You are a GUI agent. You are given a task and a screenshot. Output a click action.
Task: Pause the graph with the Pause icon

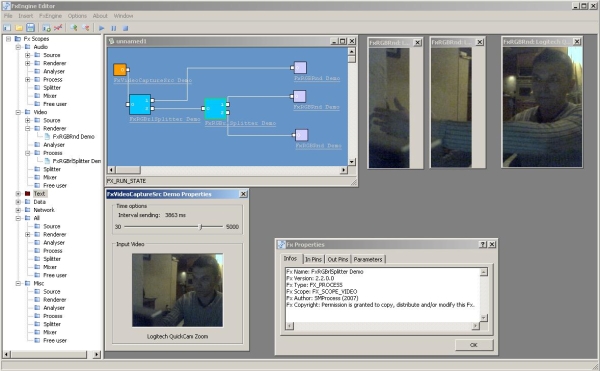114,28
